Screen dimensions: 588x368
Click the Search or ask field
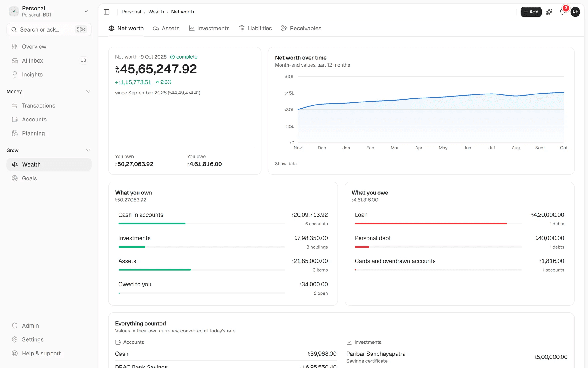[49, 29]
